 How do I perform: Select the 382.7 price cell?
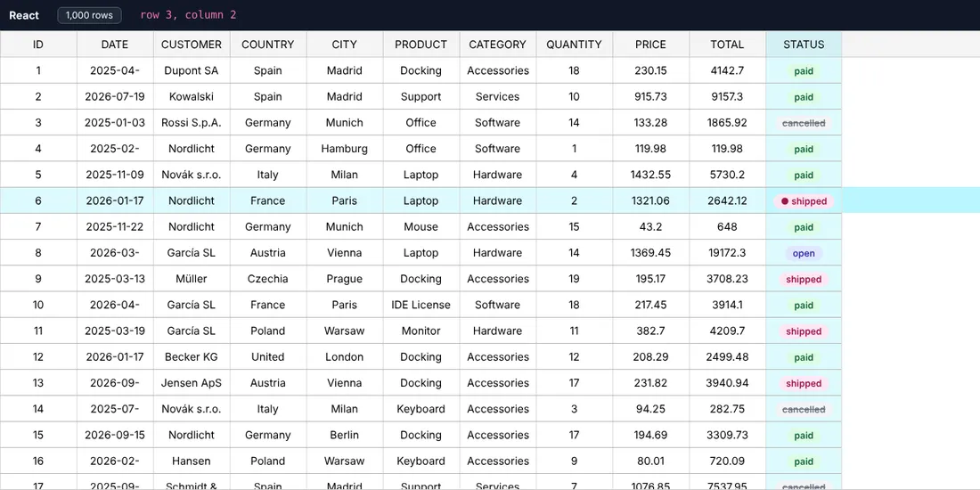coord(650,331)
